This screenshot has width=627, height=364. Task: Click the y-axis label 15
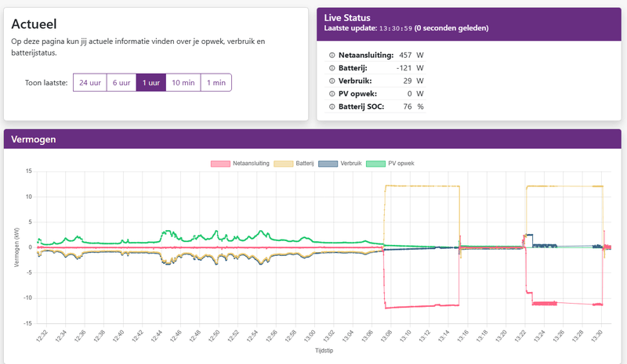coord(29,171)
